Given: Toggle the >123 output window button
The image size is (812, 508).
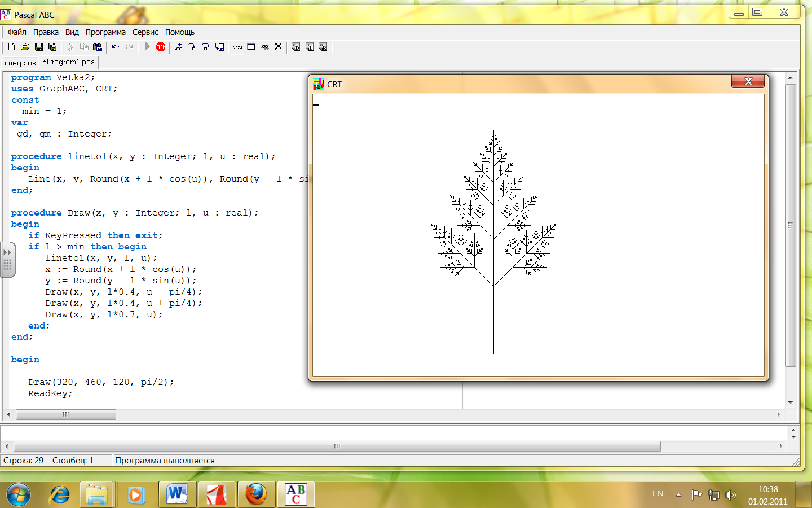Looking at the screenshot, I should (x=237, y=47).
